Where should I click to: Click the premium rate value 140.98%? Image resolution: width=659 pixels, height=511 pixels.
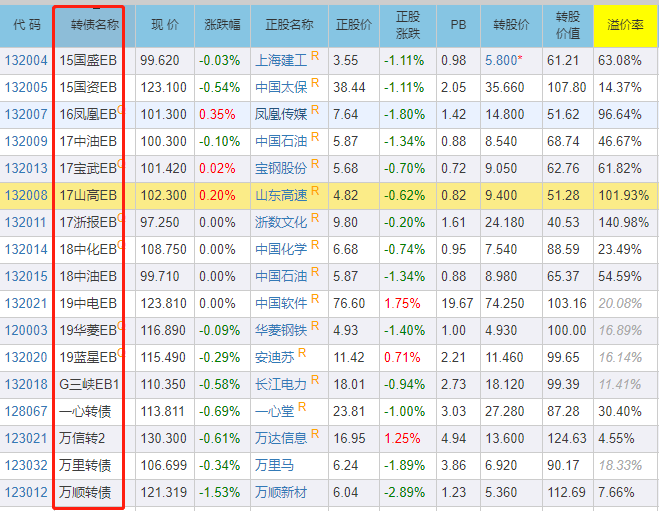pyautogui.click(x=624, y=222)
